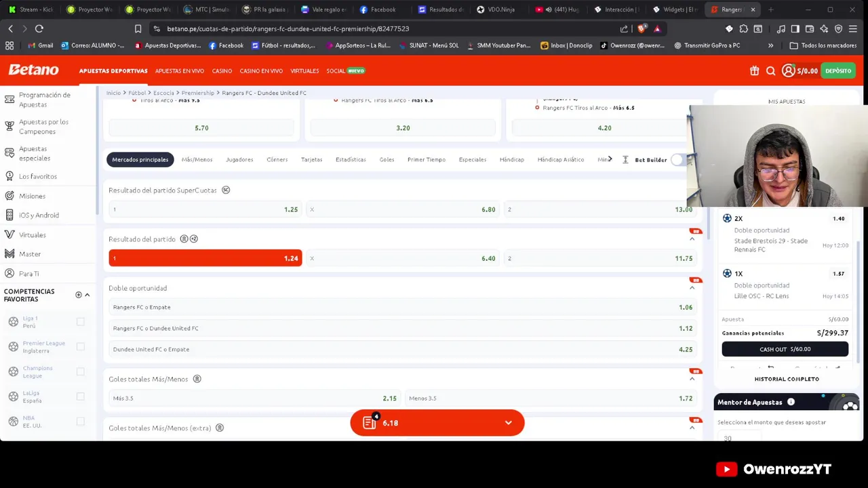The height and width of the screenshot is (488, 868).
Task: Collapse Goles totales Más/Menos (extra) market
Action: (x=692, y=428)
